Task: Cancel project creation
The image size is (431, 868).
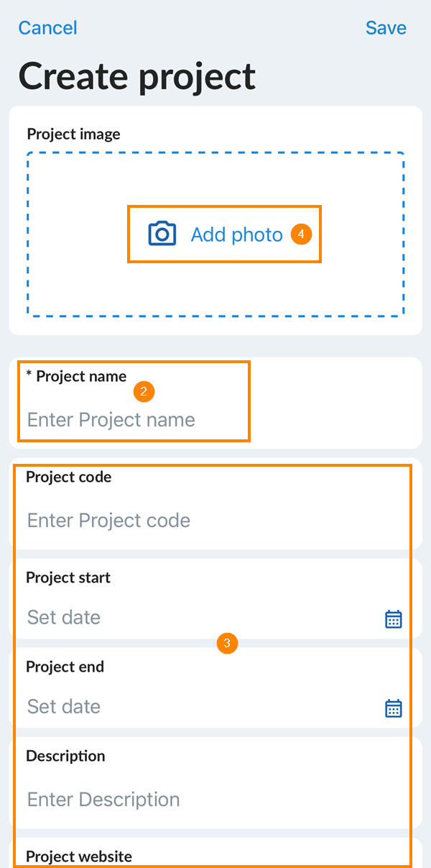Action: pos(47,28)
